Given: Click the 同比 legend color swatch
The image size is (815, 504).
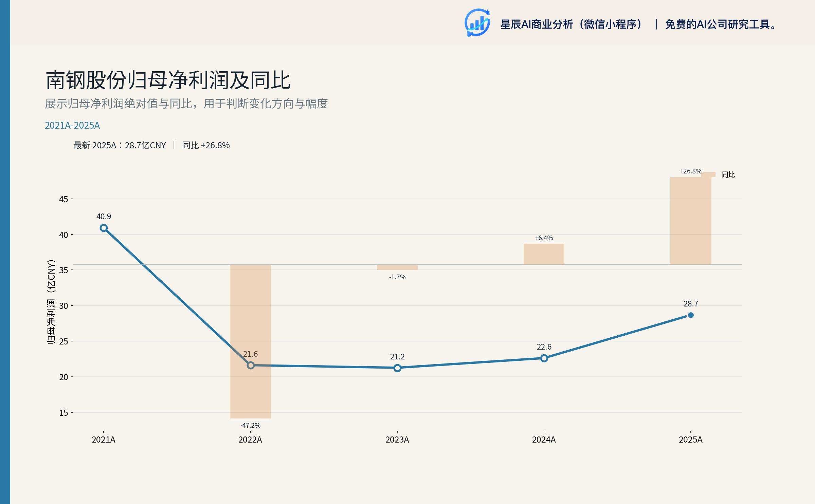Looking at the screenshot, I should [708, 174].
